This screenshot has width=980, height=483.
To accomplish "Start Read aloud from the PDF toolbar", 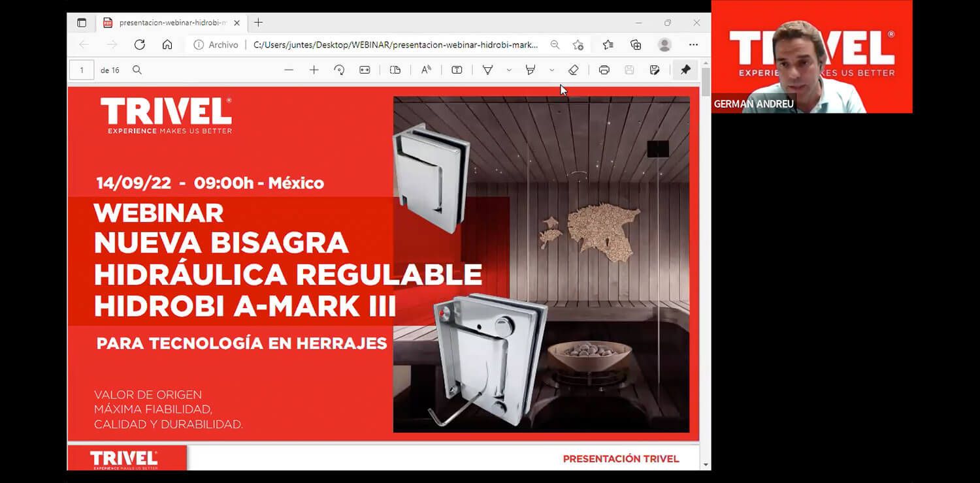I will [426, 70].
